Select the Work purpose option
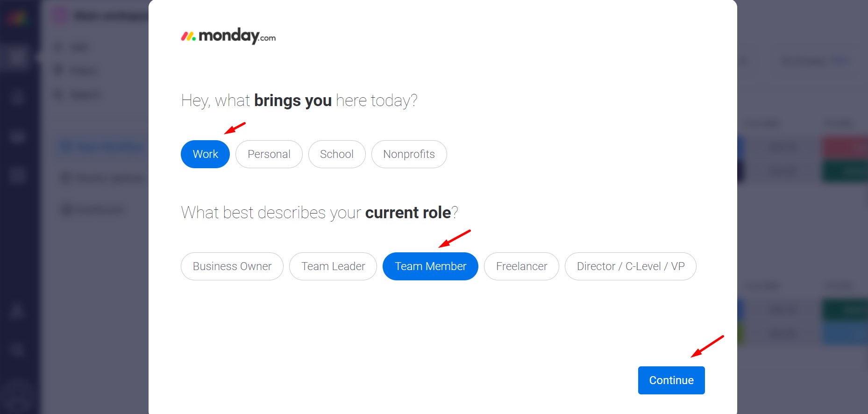 point(205,154)
